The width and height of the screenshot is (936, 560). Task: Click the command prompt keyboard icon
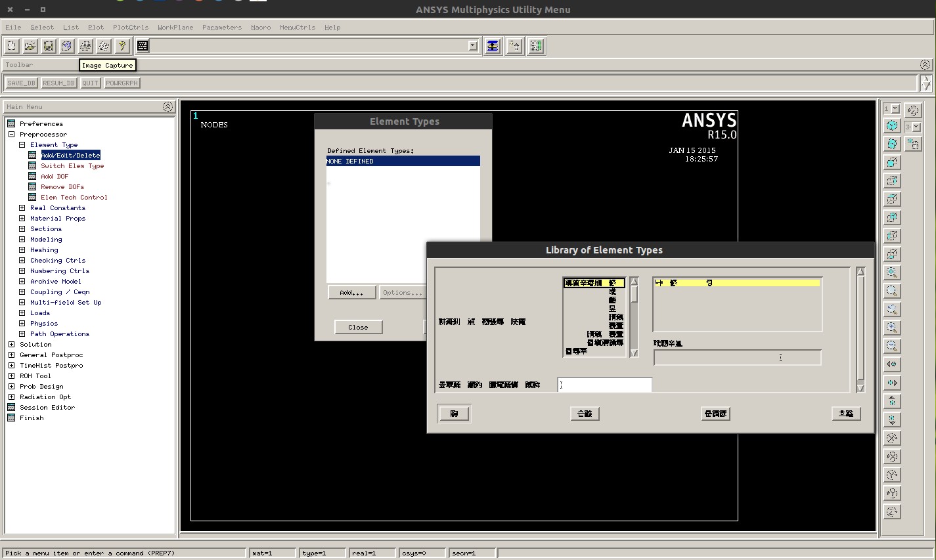tap(143, 46)
